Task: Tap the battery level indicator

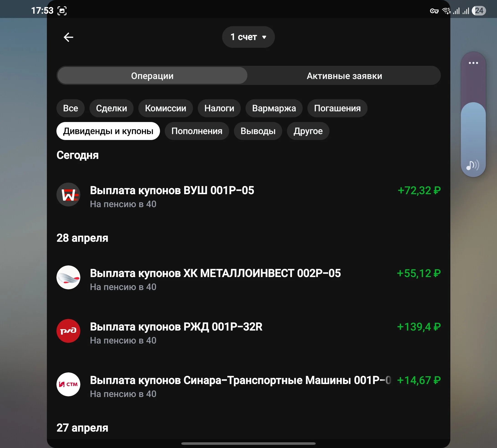Action: pos(479,10)
